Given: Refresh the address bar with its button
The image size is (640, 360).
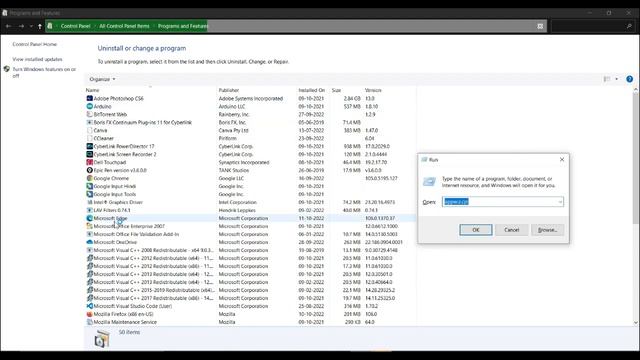Looking at the screenshot, I should click(540, 26).
